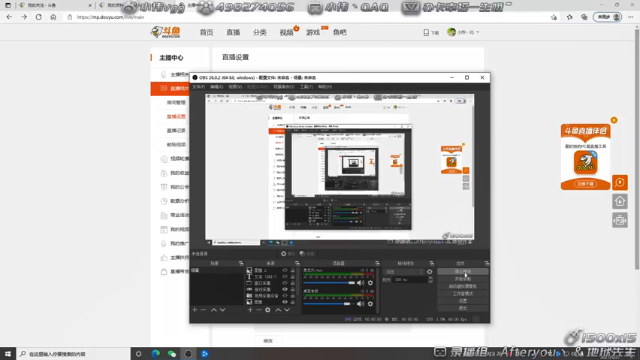The width and height of the screenshot is (640, 360).
Task: Adjust the 桌面音频 volume slider
Action: pos(329,304)
